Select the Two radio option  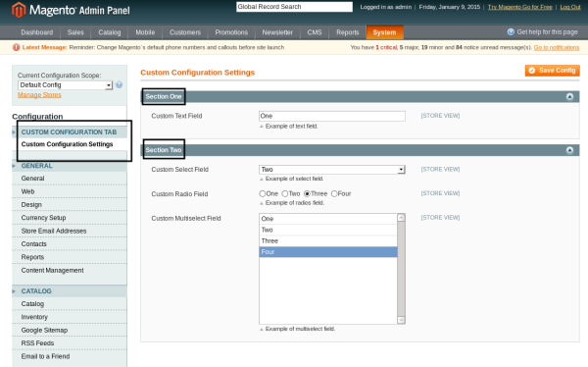tap(284, 194)
